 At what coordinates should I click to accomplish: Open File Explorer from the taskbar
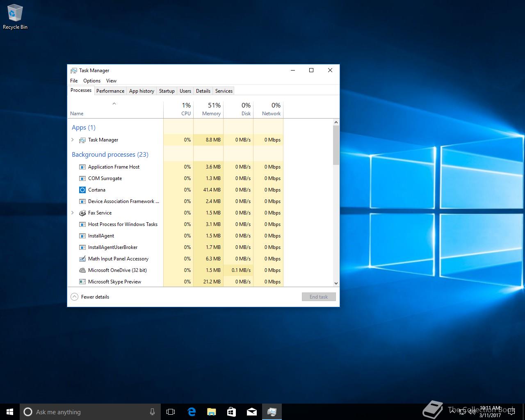click(211, 412)
